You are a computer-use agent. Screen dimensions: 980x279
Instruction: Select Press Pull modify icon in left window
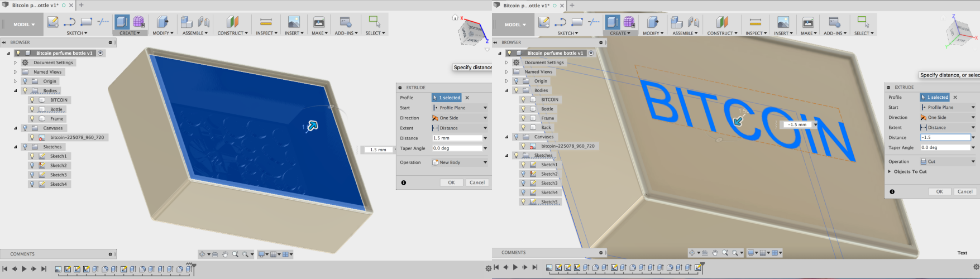(162, 22)
